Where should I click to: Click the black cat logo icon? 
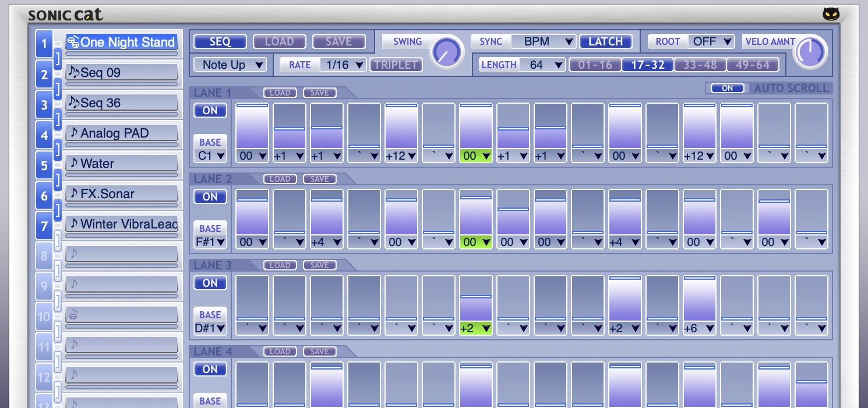pos(831,14)
